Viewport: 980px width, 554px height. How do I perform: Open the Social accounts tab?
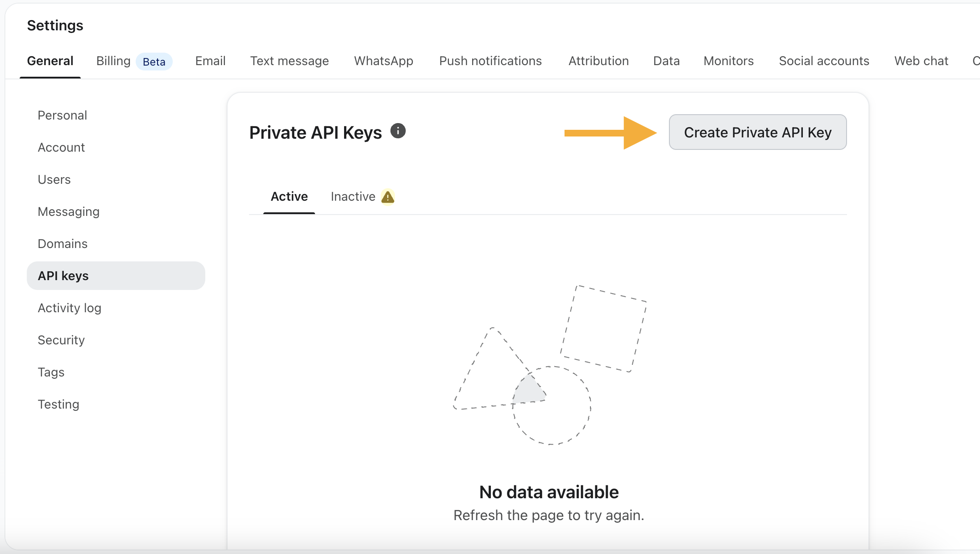824,61
